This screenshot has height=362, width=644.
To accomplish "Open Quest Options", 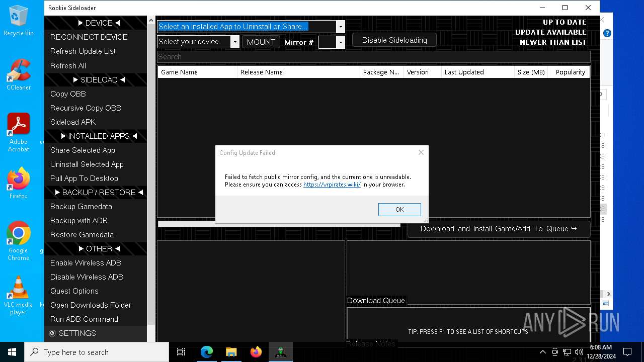I will click(96, 291).
